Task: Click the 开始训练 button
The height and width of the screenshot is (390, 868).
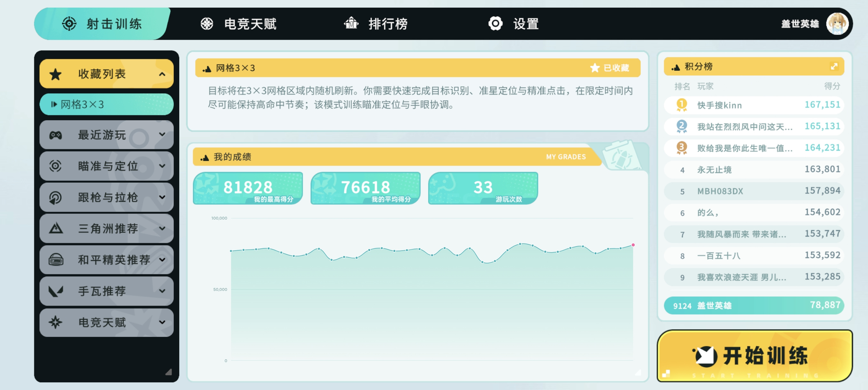Action: pos(755,356)
